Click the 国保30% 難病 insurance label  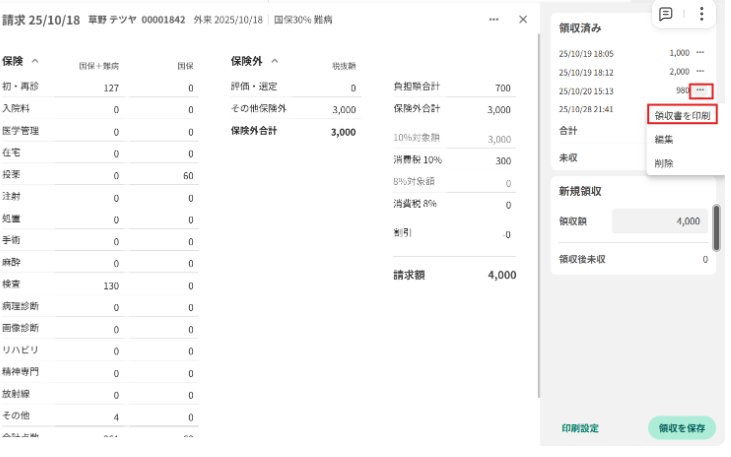[303, 20]
